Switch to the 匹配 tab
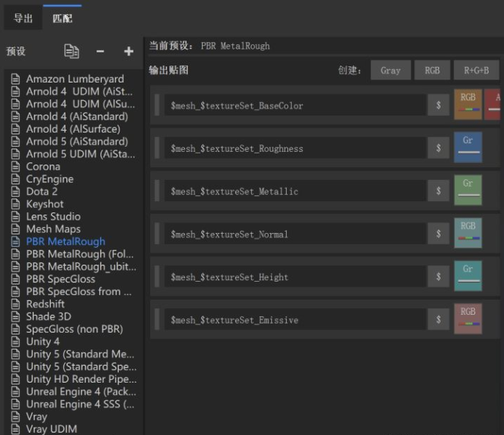The width and height of the screenshot is (504, 435). pyautogui.click(x=63, y=18)
